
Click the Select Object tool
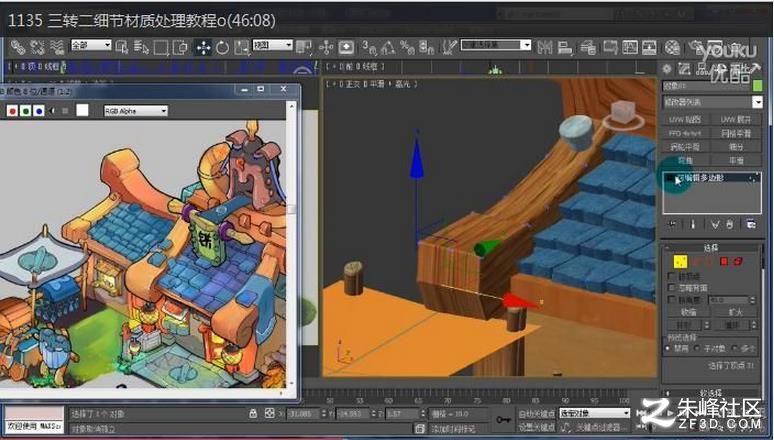121,47
